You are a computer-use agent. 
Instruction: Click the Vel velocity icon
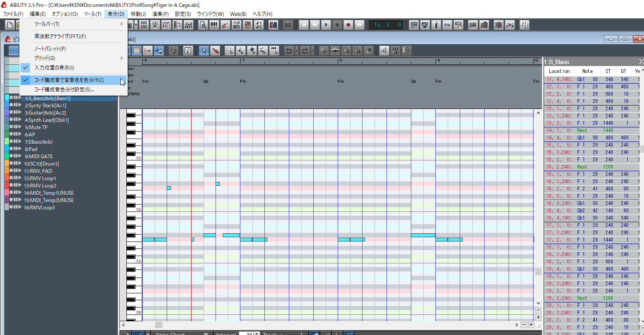(395, 51)
